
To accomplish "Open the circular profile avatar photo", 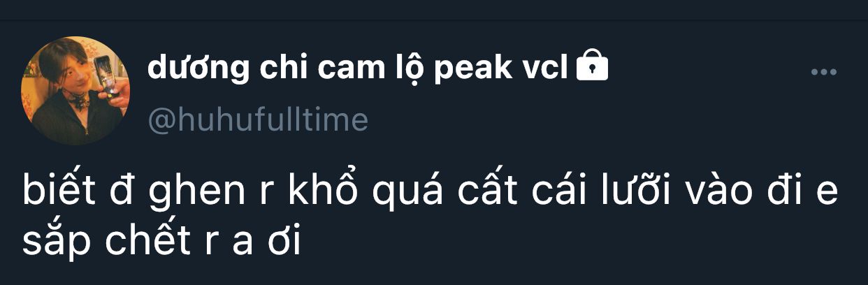I will 75,90.
